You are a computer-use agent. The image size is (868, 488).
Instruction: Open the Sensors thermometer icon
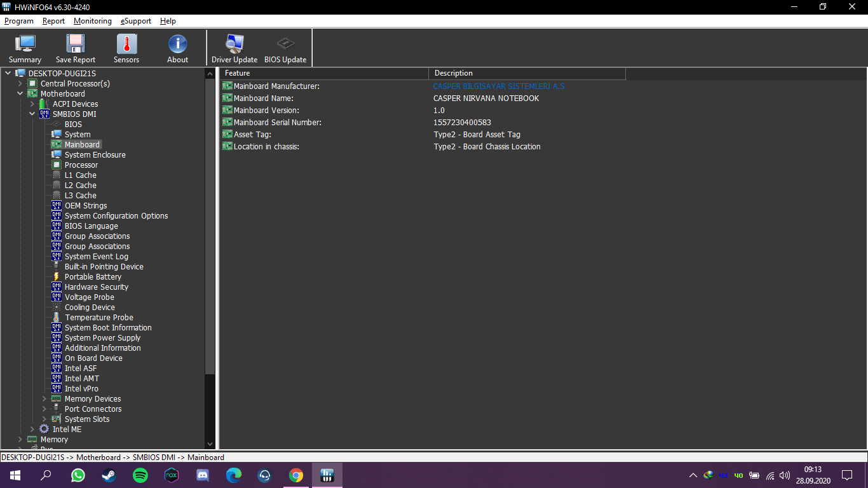coord(126,48)
